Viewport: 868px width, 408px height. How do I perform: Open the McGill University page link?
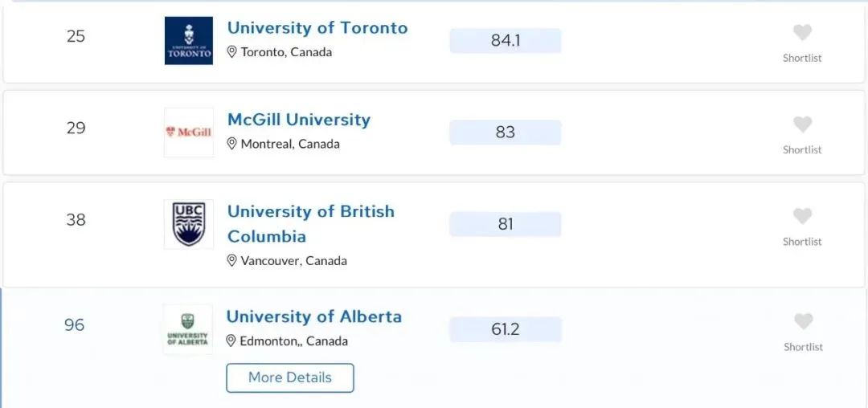coord(299,120)
